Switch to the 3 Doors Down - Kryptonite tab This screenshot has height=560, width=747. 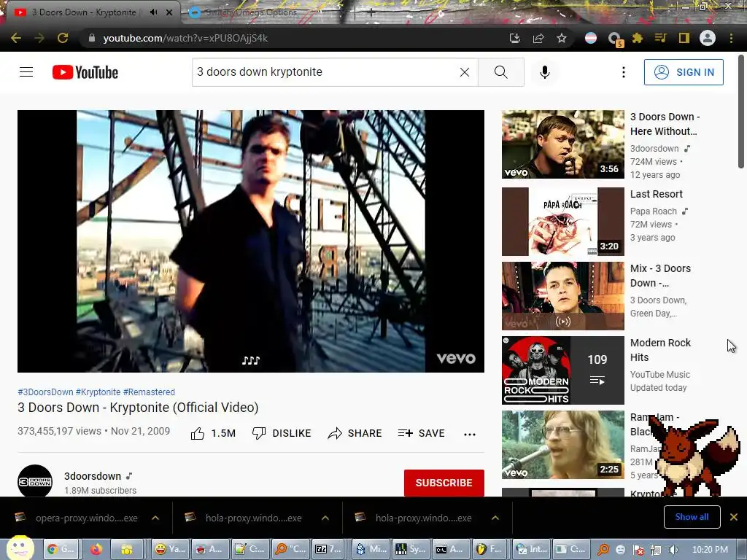point(83,12)
